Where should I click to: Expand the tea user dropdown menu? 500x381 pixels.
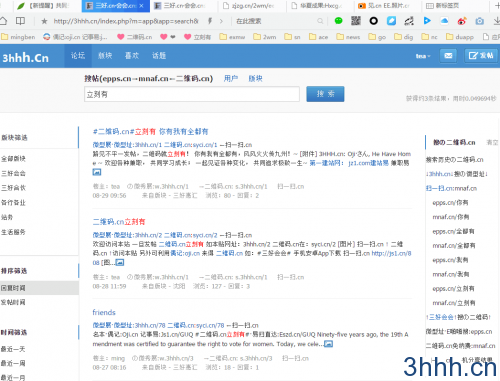coord(423,56)
